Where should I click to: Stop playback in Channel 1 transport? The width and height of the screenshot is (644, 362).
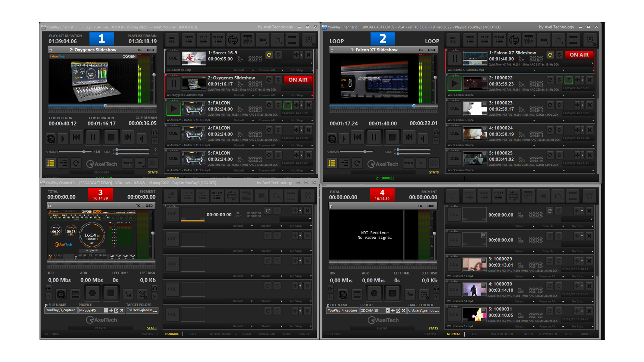(111, 137)
